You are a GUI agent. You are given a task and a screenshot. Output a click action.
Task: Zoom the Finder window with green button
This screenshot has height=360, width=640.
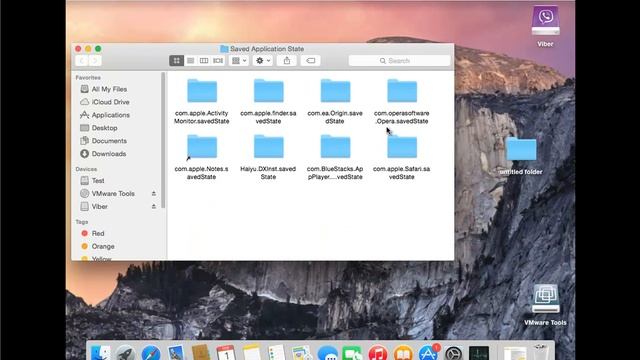click(x=98, y=49)
